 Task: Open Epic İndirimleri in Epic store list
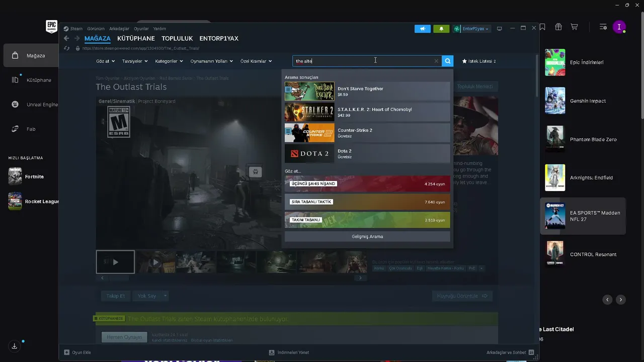[x=583, y=62]
